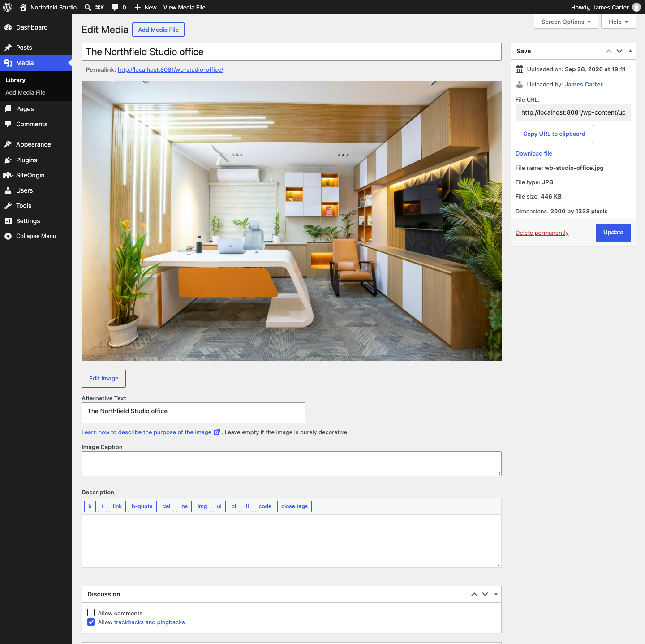Open the search magnifier in admin bar
This screenshot has width=645, height=644.
coord(88,7)
